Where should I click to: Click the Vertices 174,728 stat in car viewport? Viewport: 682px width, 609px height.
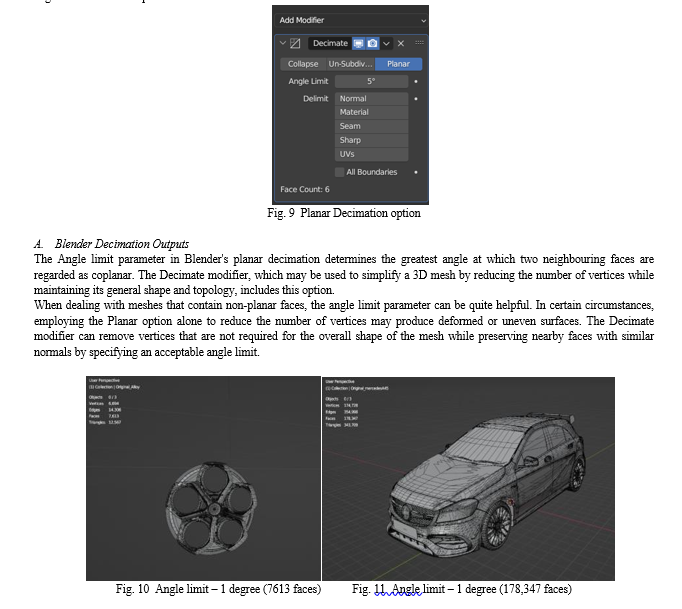(x=341, y=405)
